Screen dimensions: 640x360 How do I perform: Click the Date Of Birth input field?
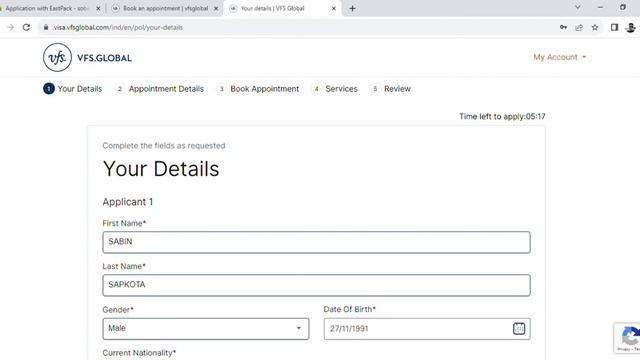(427, 329)
